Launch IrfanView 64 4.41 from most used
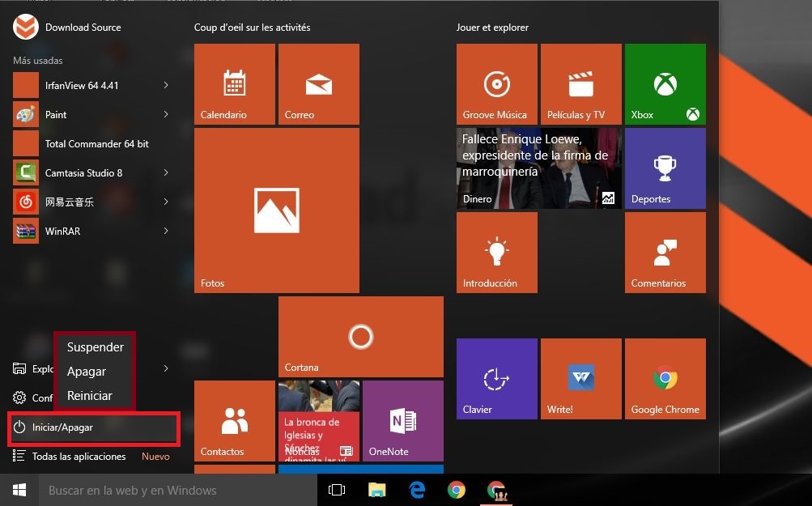The height and width of the screenshot is (506, 812). pos(91,86)
